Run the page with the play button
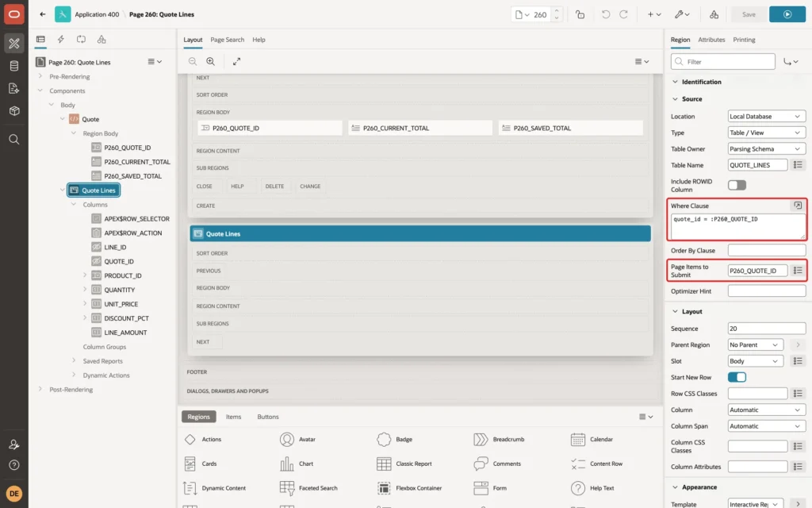Image resolution: width=812 pixels, height=508 pixels. [787, 14]
